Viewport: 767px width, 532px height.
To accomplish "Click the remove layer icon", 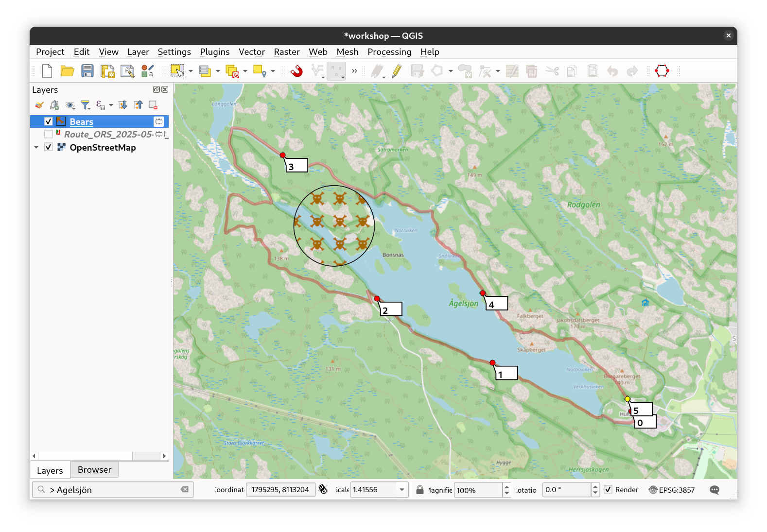I will pos(153,105).
